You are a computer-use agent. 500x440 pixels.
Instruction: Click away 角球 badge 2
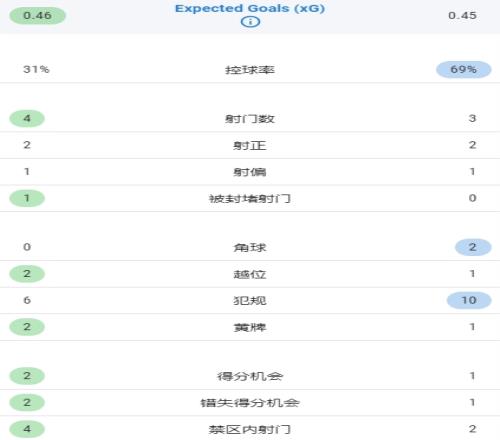pyautogui.click(x=473, y=247)
